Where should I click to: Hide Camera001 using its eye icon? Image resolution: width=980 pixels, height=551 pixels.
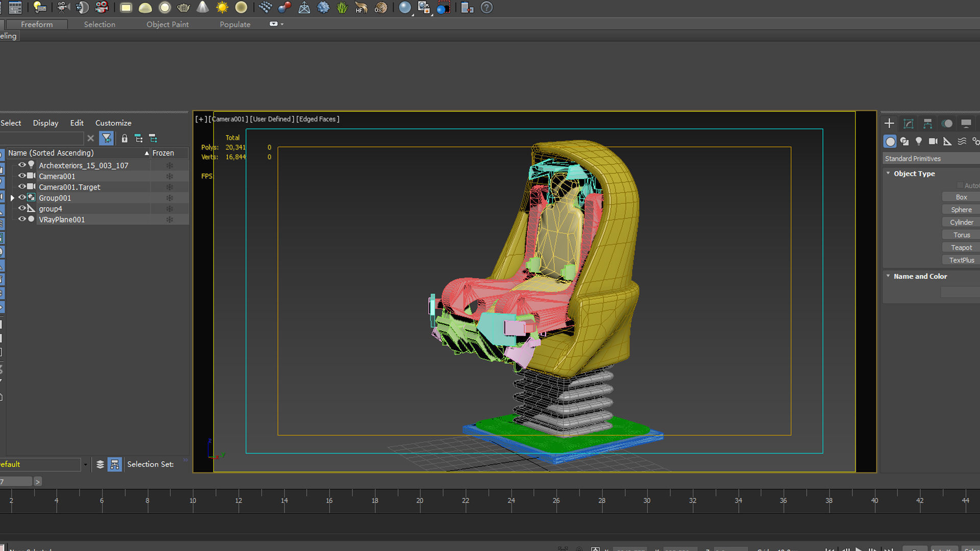click(22, 176)
